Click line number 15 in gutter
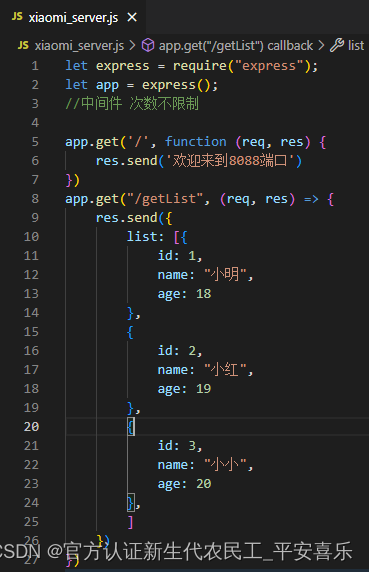The width and height of the screenshot is (369, 572). coord(31,332)
